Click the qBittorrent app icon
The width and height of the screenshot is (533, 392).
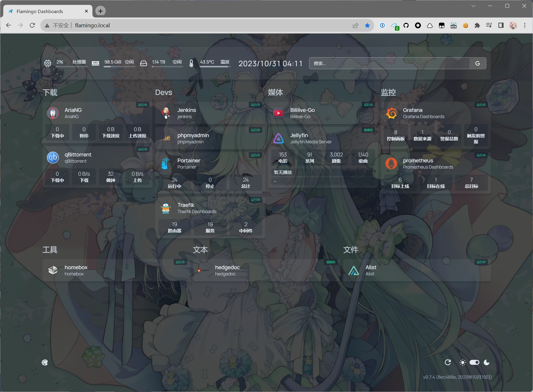pos(53,157)
